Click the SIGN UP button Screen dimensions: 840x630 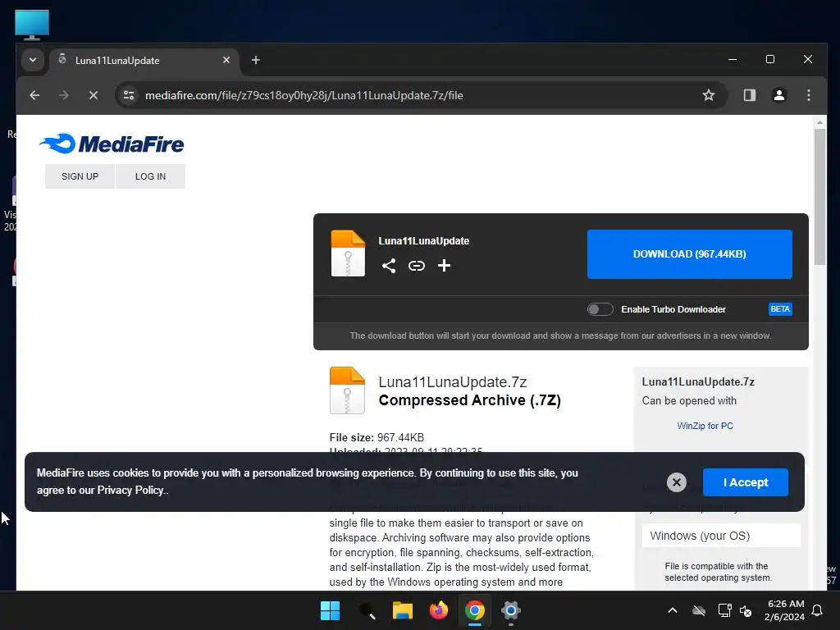coord(80,176)
